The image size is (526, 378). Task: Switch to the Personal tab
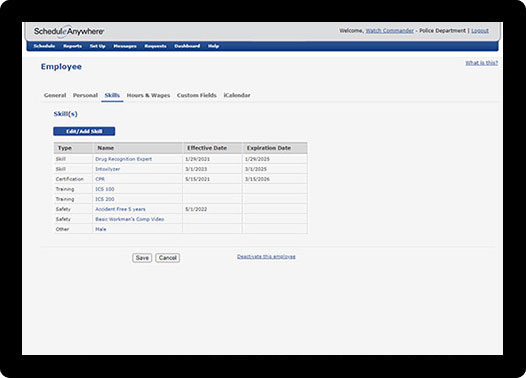(x=85, y=95)
